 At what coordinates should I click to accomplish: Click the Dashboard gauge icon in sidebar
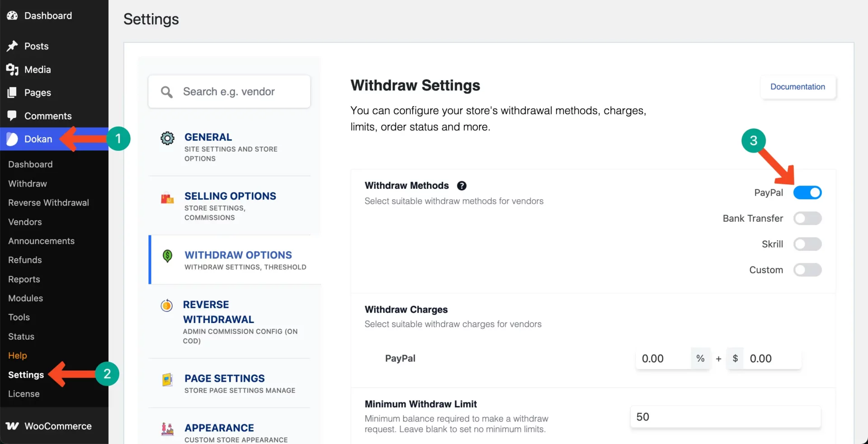pyautogui.click(x=12, y=16)
